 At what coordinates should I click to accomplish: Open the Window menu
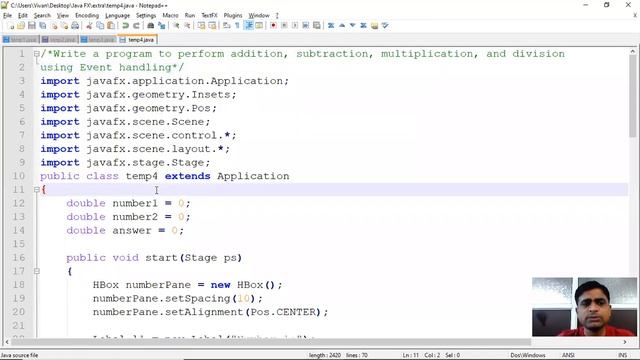point(259,16)
